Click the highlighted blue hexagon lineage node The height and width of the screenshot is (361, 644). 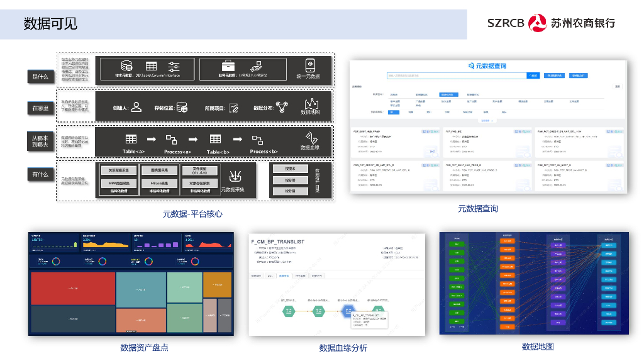click(x=348, y=311)
